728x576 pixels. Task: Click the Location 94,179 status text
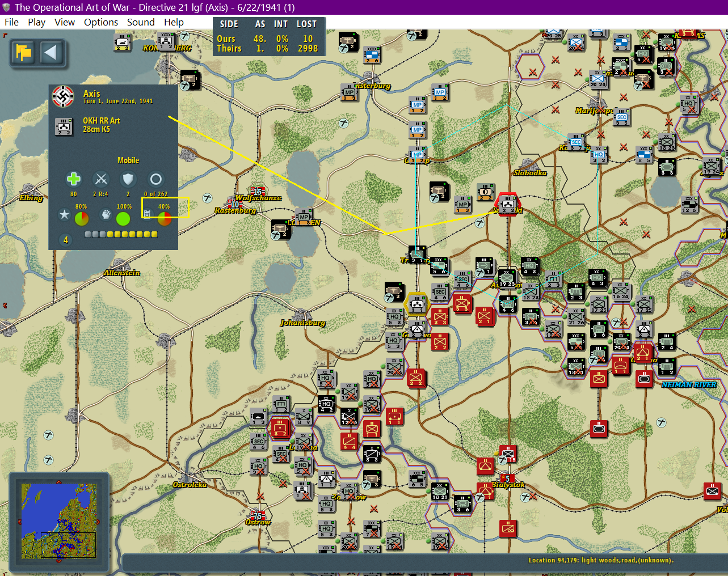[601, 560]
